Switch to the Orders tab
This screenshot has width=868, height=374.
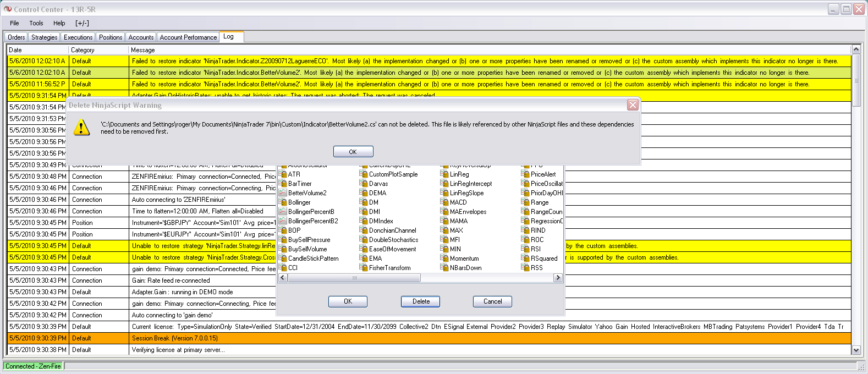pyautogui.click(x=16, y=37)
